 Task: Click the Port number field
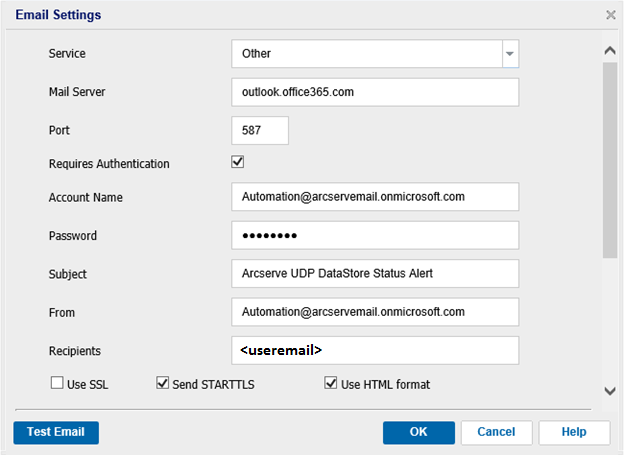point(259,130)
